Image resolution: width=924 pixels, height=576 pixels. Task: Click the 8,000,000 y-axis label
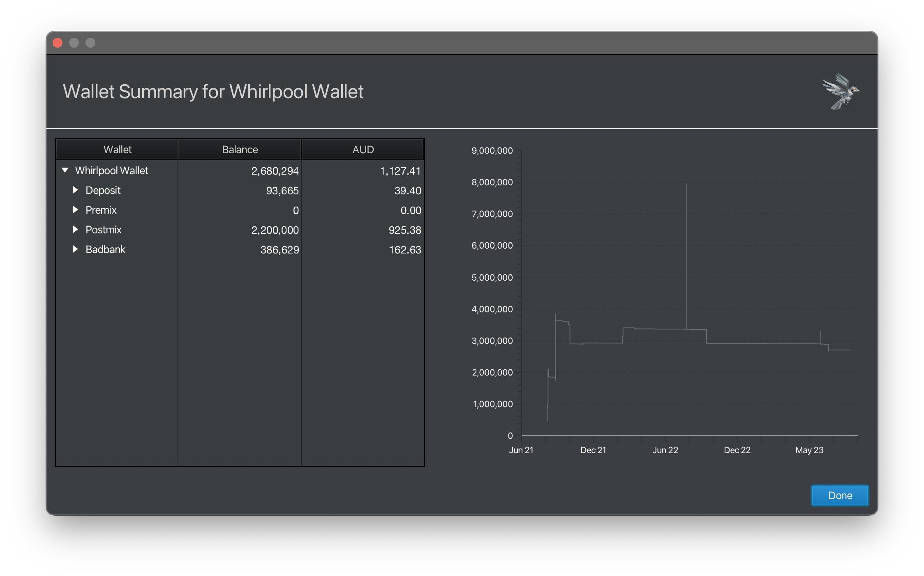point(492,182)
